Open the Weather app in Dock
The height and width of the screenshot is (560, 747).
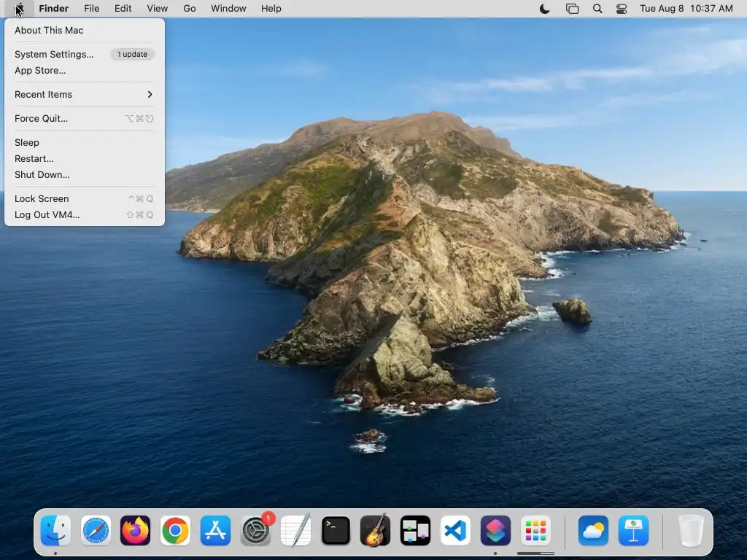tap(593, 531)
